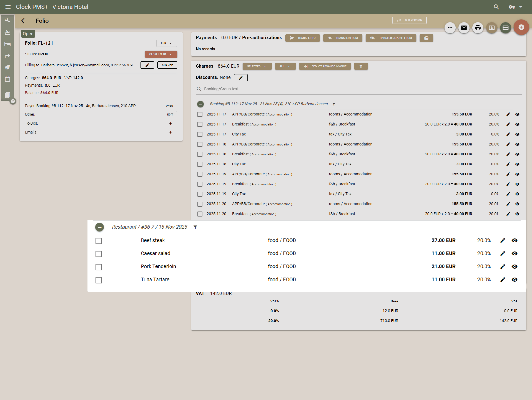The image size is (532, 400).
Task: Click the red plus add button
Action: coord(521,27)
